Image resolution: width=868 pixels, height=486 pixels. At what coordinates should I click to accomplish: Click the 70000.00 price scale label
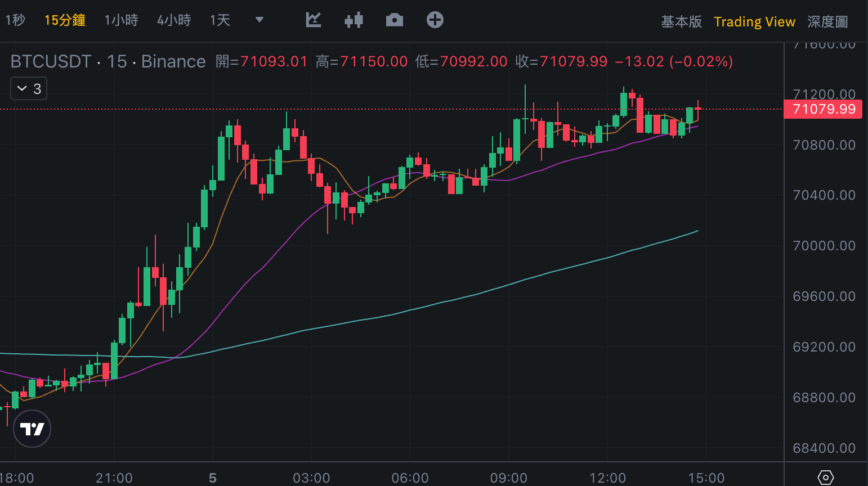click(824, 246)
